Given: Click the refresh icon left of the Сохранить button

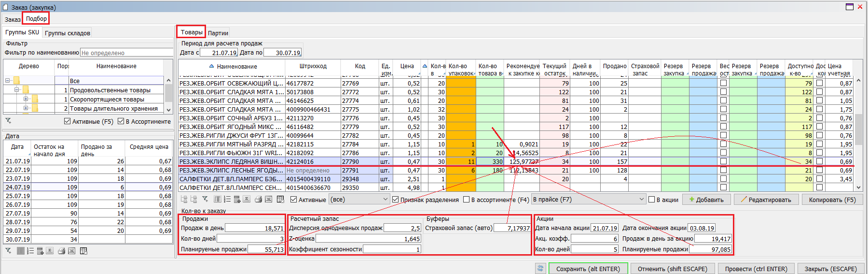Looking at the screenshot, I should coord(540,269).
